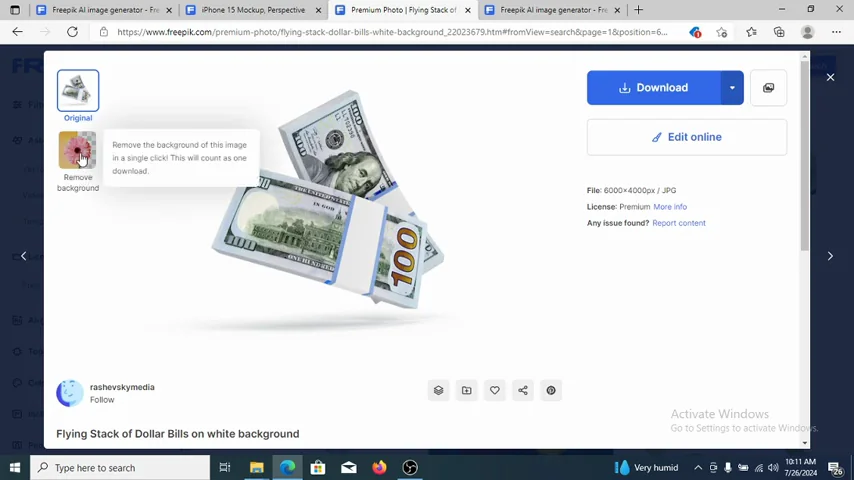Open Microsoft Store from the taskbar
Viewport: 854px width, 480px height.
point(318,467)
